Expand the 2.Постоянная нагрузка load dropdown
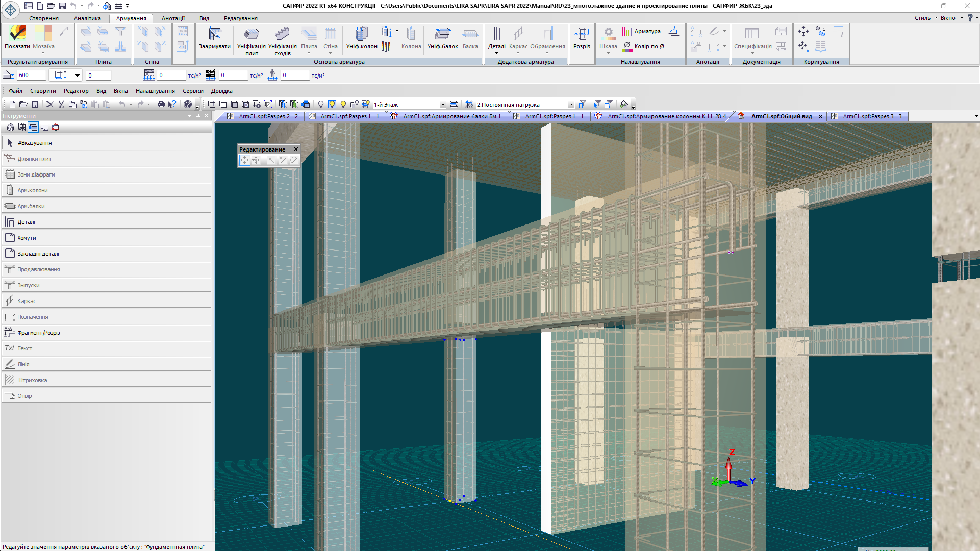The image size is (980, 551). click(x=571, y=105)
